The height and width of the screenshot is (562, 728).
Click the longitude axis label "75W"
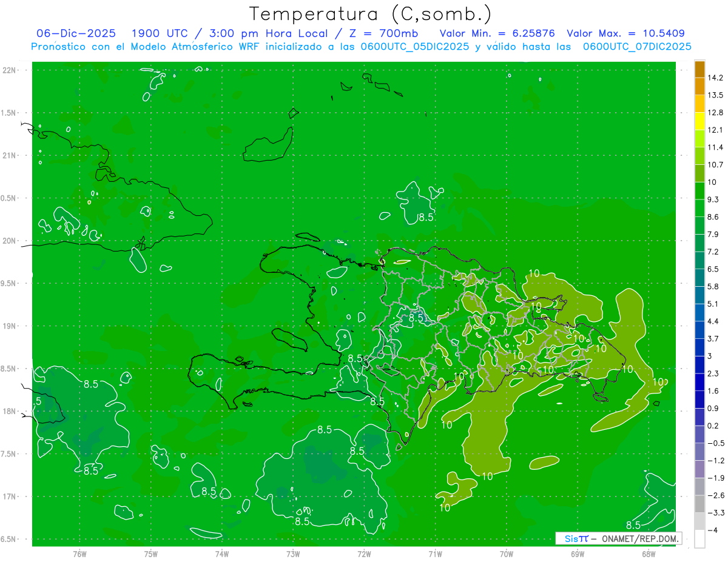pos(151,554)
